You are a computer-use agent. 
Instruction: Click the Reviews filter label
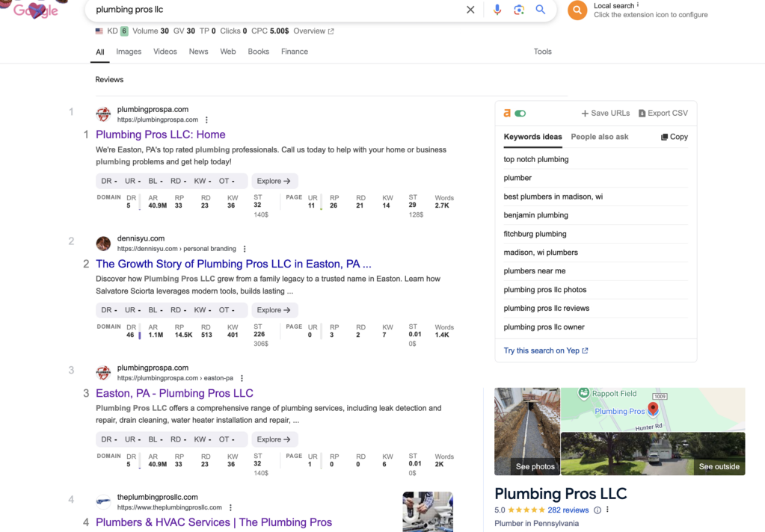click(x=109, y=79)
